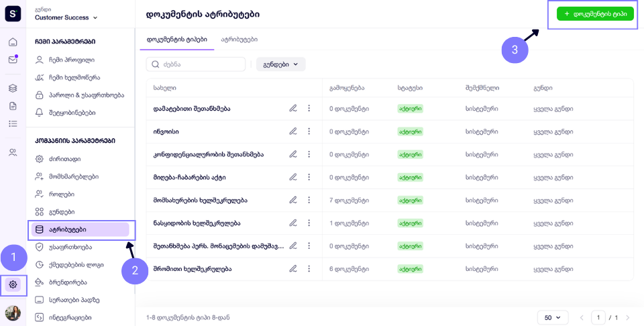Edit შრომითი ხელშეკრულება with pencil icon
The image size is (644, 326).
tap(293, 269)
